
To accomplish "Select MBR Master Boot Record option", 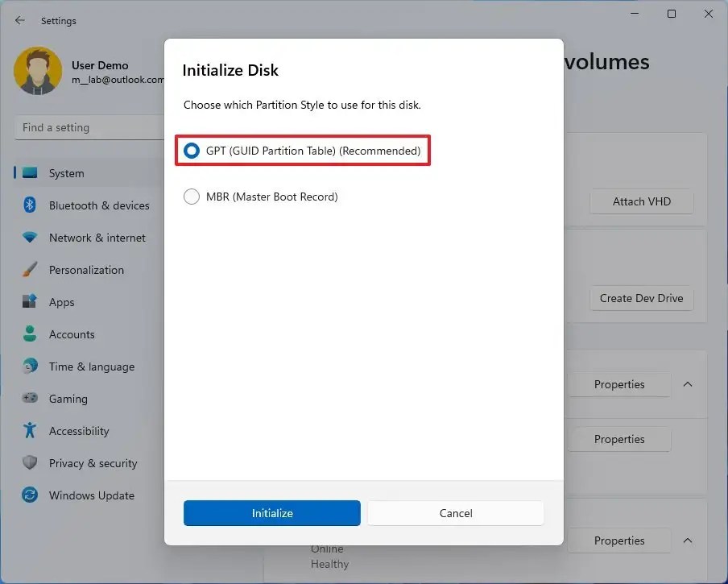I will pos(191,196).
